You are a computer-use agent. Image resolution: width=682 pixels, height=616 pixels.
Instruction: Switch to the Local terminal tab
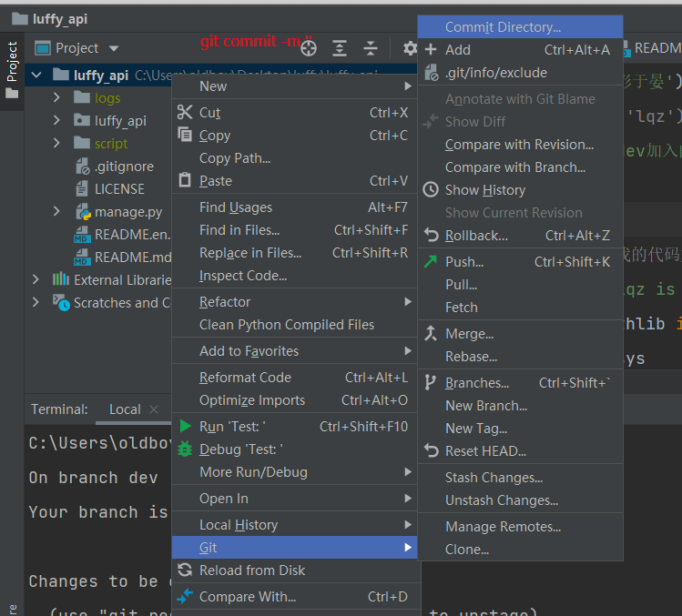125,409
